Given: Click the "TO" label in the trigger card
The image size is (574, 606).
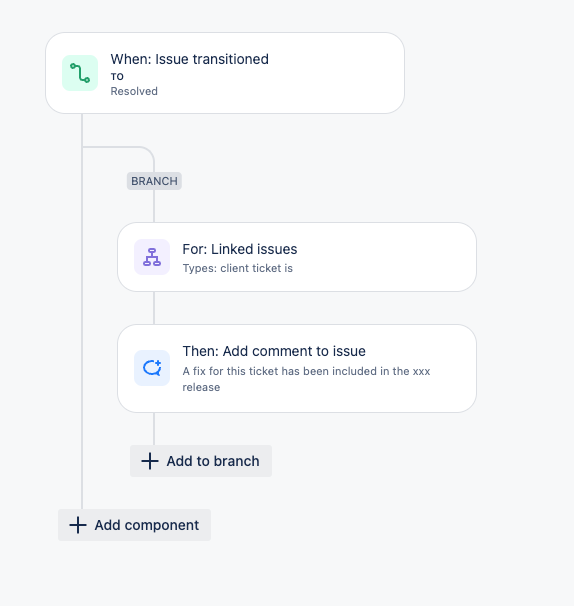Looking at the screenshot, I should click(117, 77).
